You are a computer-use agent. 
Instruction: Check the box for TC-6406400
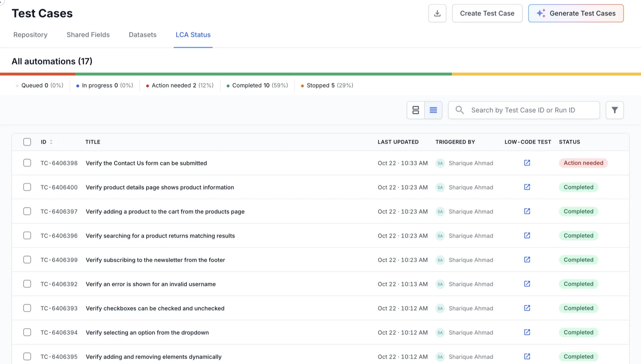27,187
